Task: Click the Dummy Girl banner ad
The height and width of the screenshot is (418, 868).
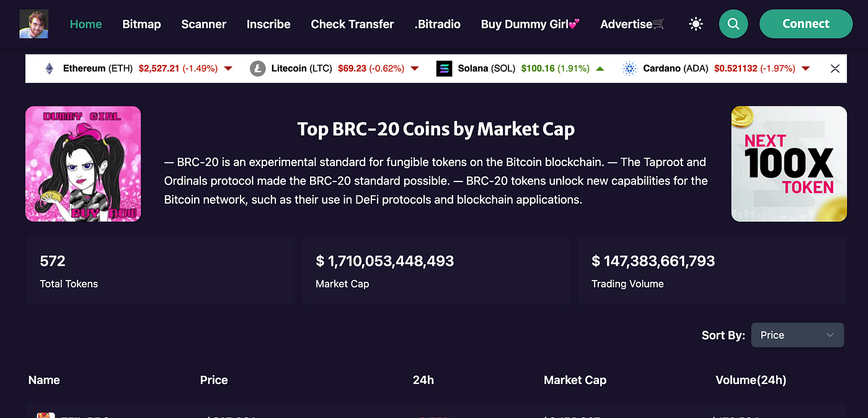Action: point(83,164)
